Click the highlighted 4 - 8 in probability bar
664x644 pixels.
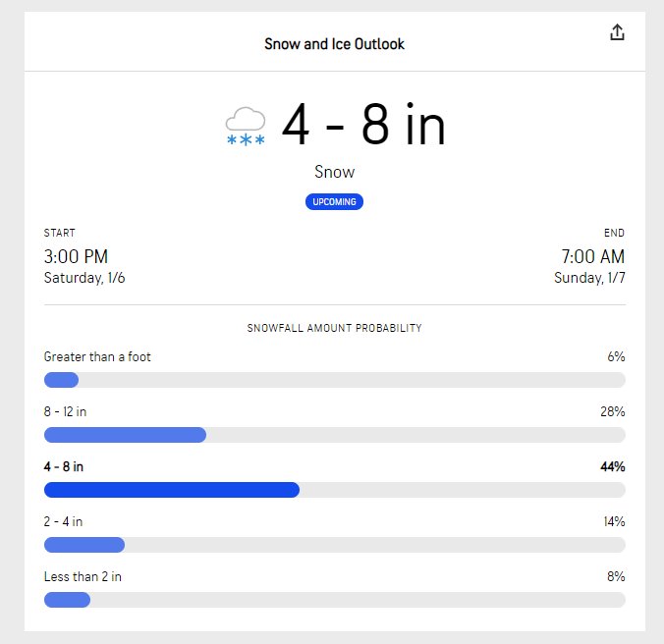click(x=335, y=490)
